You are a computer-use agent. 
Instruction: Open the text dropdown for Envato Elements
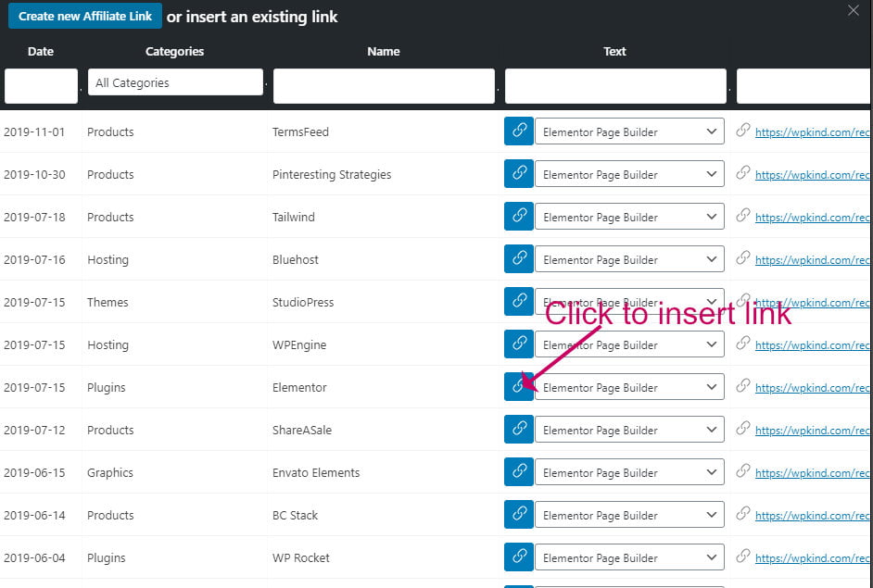coord(629,472)
